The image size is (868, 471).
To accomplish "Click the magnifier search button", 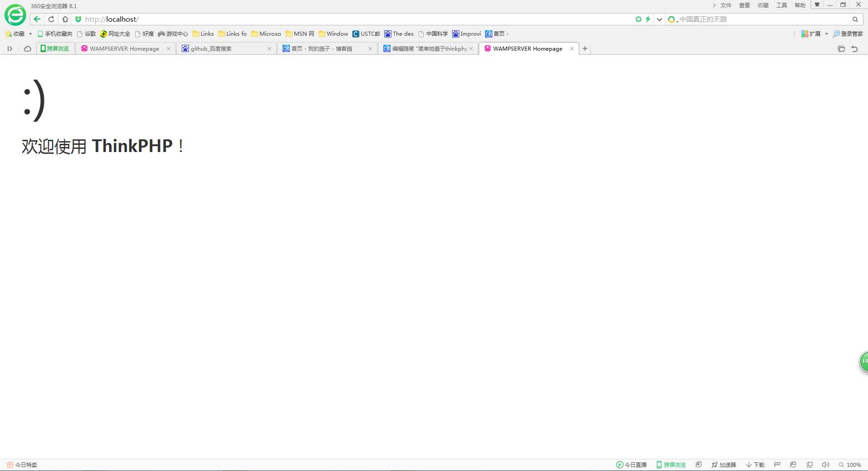I will tap(855, 19).
